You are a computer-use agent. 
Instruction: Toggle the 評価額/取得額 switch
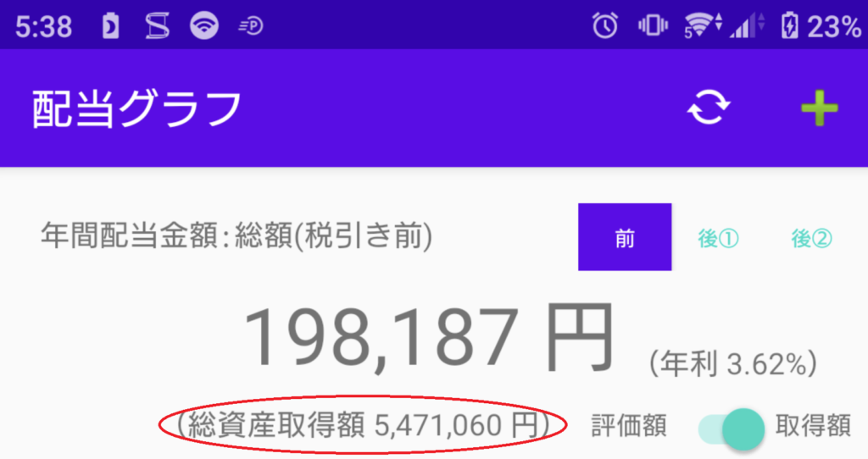click(x=732, y=429)
